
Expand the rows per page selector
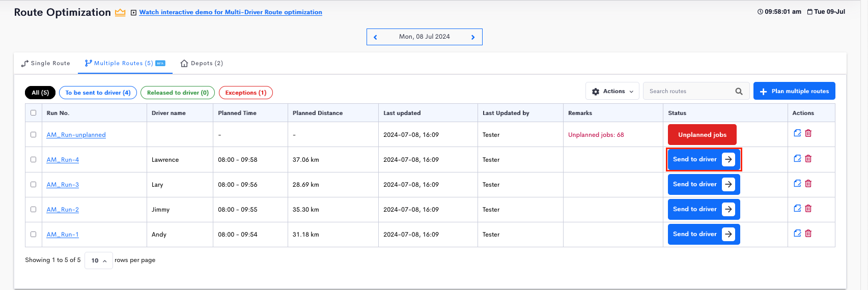pos(99,260)
